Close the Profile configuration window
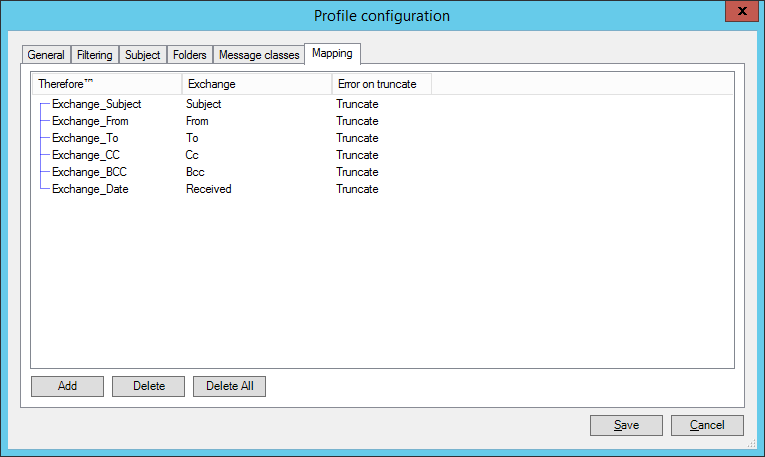Viewport: 765px width, 457px height. click(x=742, y=11)
